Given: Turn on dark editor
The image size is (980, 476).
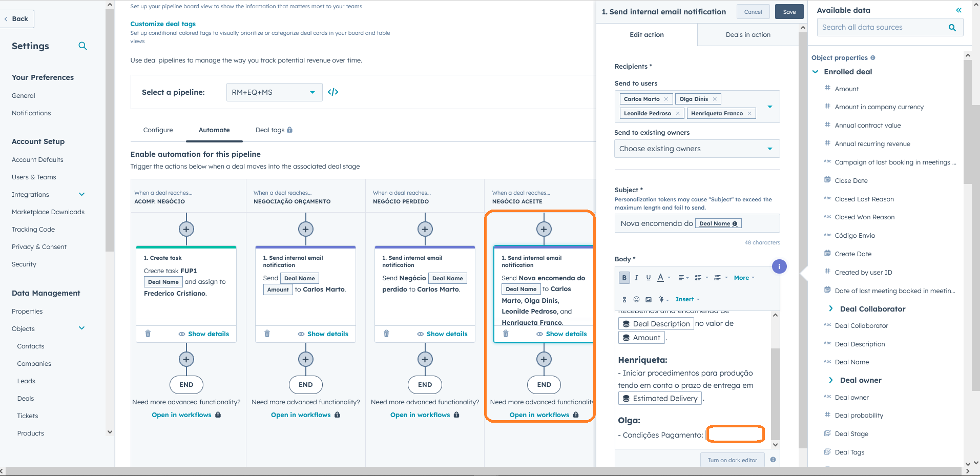Looking at the screenshot, I should [x=732, y=460].
